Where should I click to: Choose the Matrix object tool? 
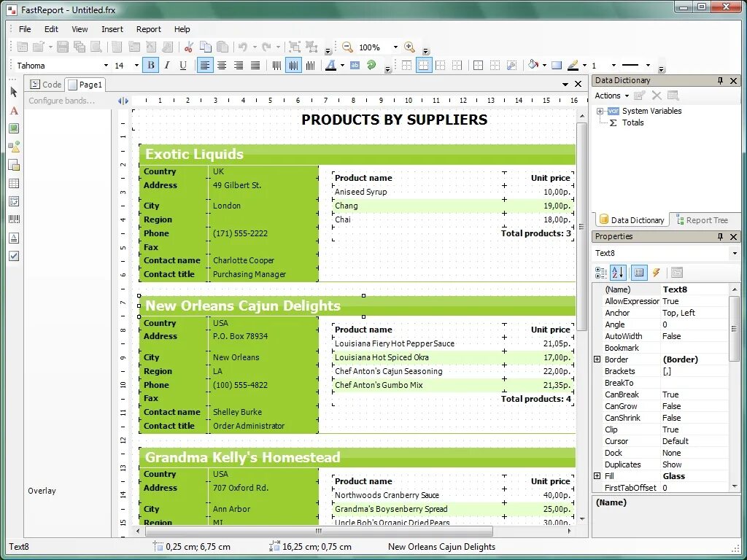click(14, 201)
